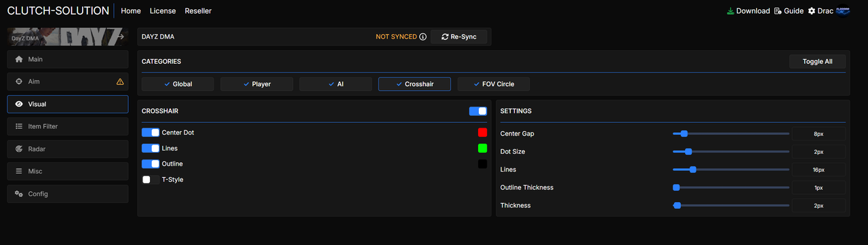The width and height of the screenshot is (868, 245).
Task: Toggle the main Crosshair master switch
Action: (x=478, y=111)
